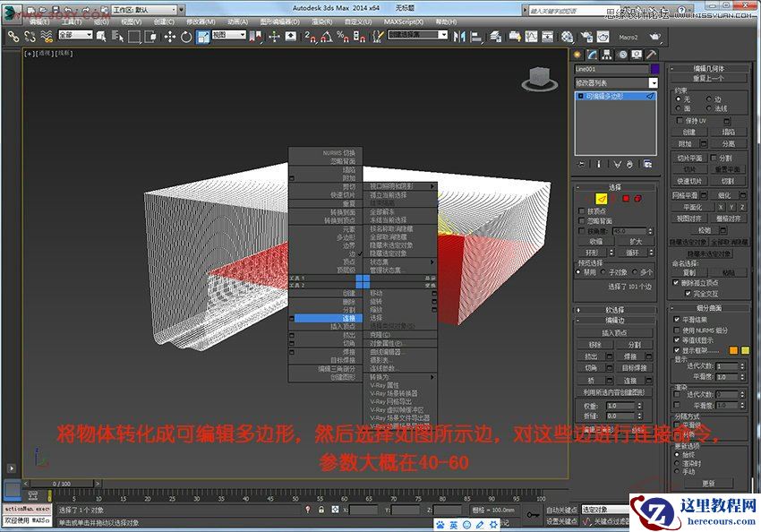Screen dimensions: 761x532
Task: Enable the 忽略背面 checkbox
Action: coord(581,220)
